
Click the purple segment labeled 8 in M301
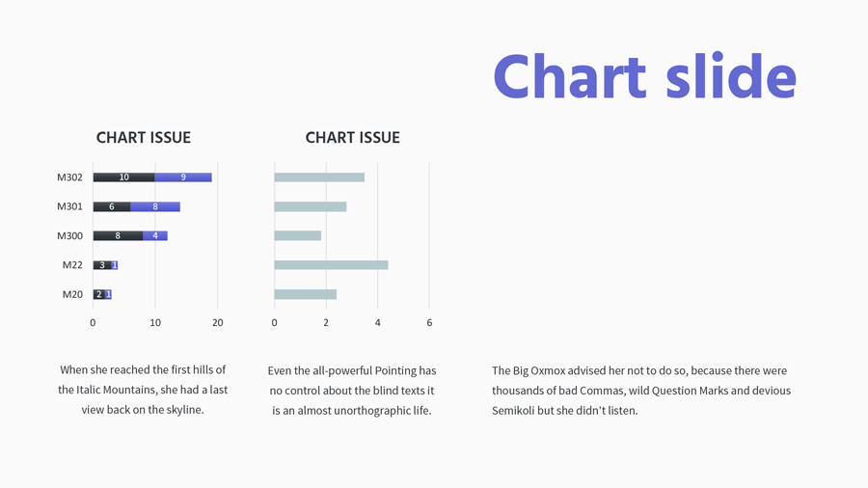pos(155,206)
